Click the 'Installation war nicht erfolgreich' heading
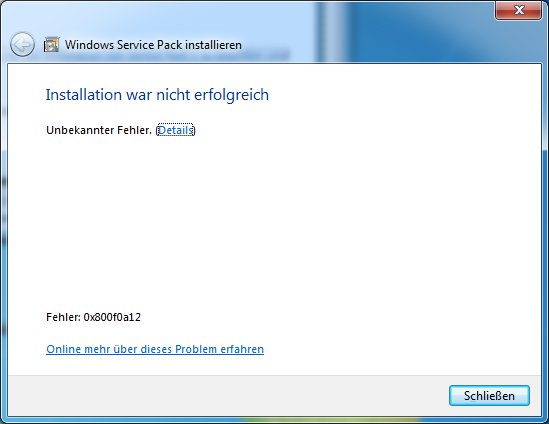Image resolution: width=549 pixels, height=424 pixels. (157, 95)
